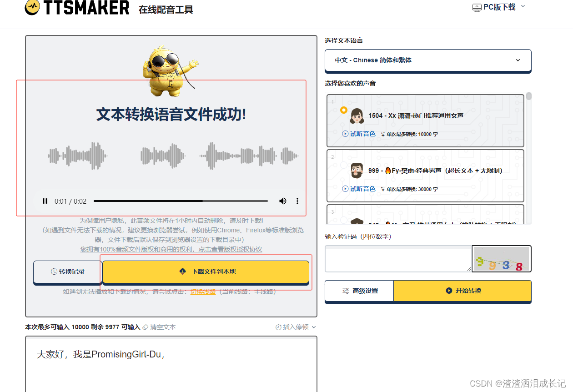
Task: Click the 切换线路 link
Action: coord(203,291)
